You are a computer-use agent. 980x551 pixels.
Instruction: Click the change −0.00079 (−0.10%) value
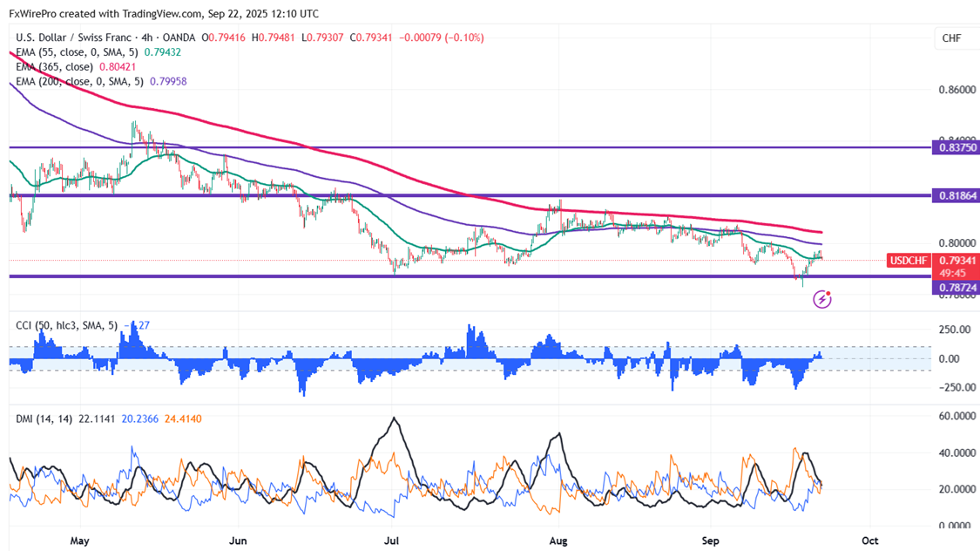click(442, 37)
